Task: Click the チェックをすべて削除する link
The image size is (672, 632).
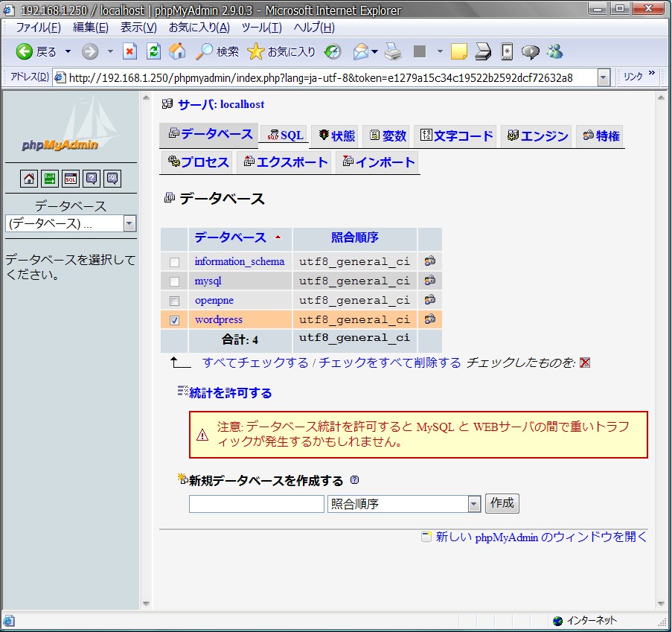Action: tap(389, 363)
